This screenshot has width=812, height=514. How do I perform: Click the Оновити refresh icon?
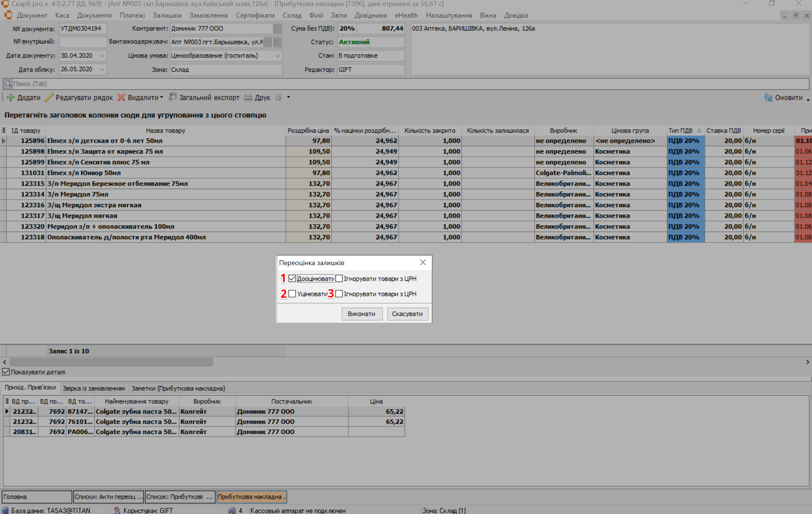tap(768, 97)
